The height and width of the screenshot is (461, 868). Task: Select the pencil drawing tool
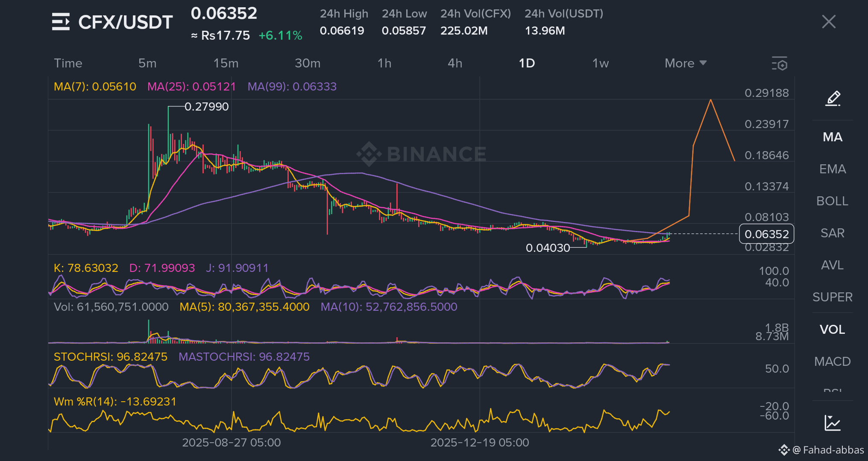[x=833, y=98]
